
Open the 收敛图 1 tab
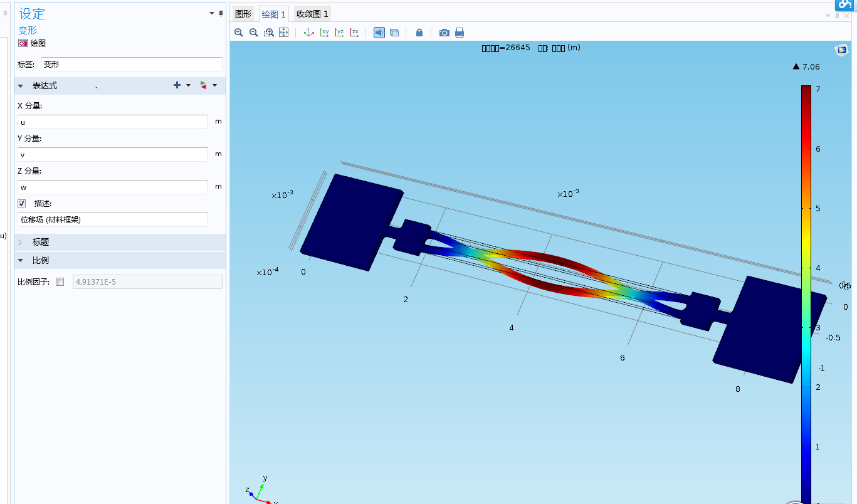[x=312, y=14]
